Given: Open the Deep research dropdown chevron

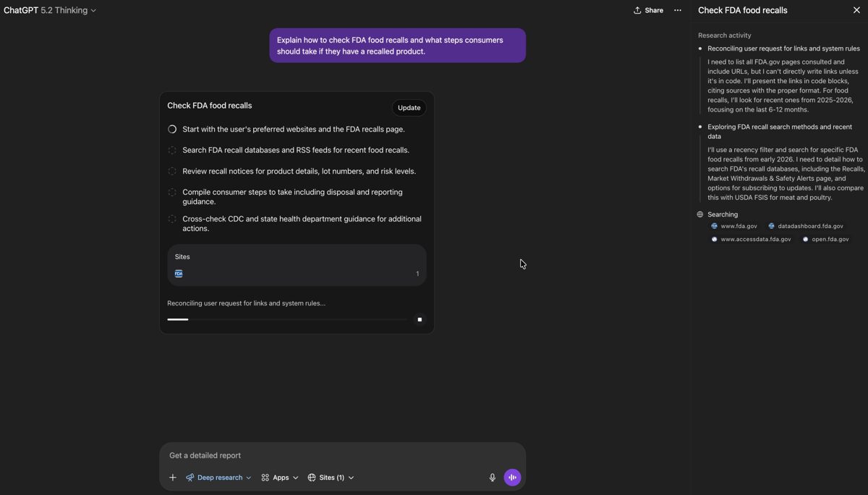Looking at the screenshot, I should (248, 478).
